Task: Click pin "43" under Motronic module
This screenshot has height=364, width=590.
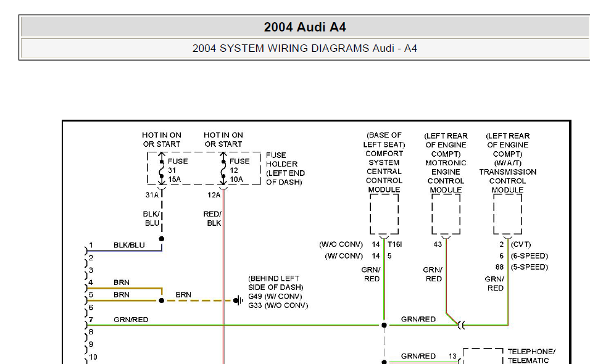Action: 438,244
